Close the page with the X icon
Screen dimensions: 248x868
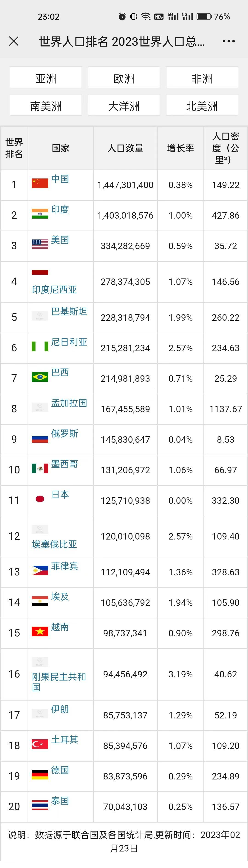(14, 41)
